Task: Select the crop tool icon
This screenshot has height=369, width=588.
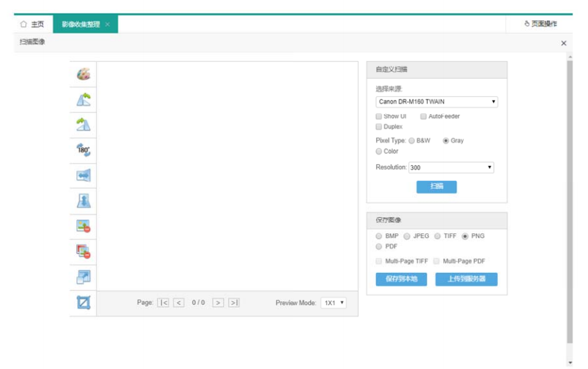Action: [83, 302]
